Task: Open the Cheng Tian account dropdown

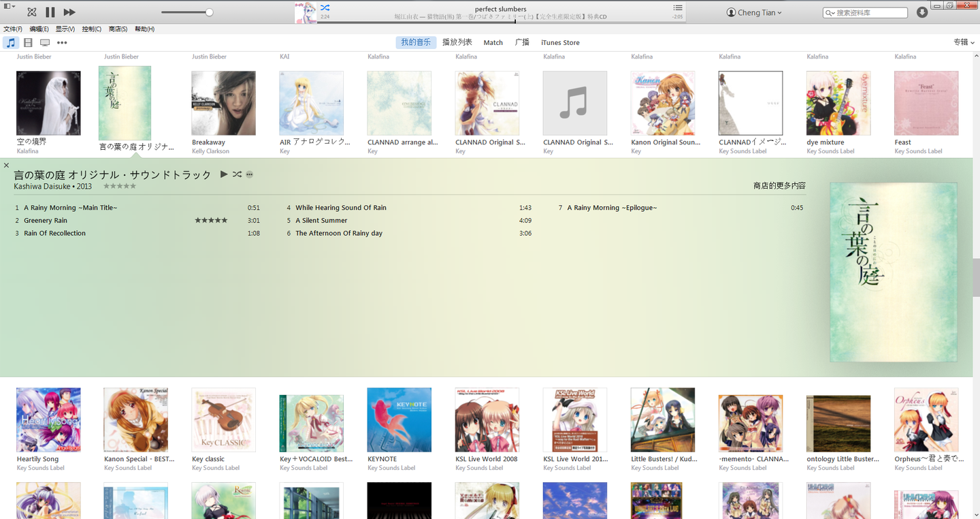Action: pos(754,13)
